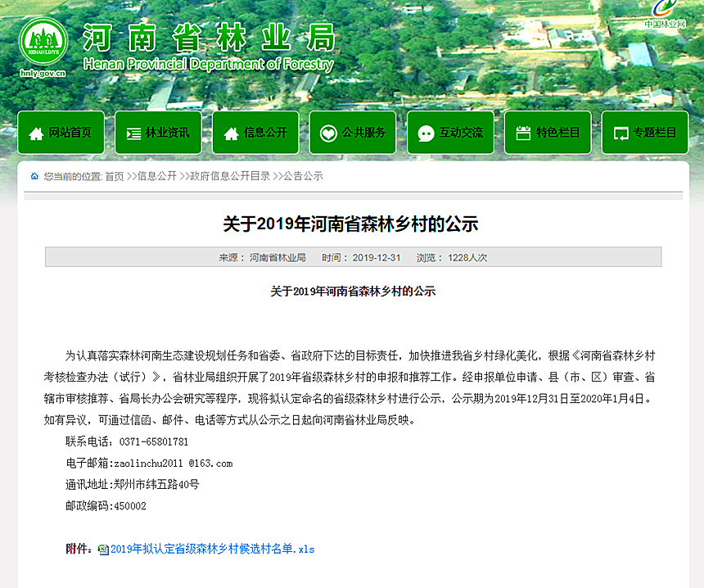The image size is (704, 588).
Task: Click the home icon on 网站首页 button
Action: (x=36, y=133)
